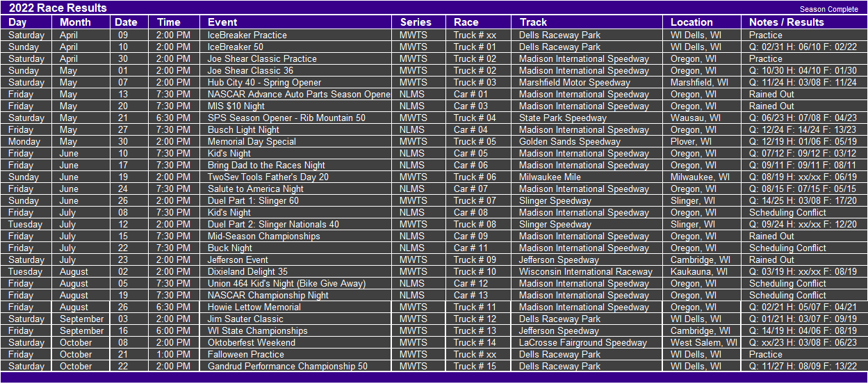Select 'Duel Part 1: Slinger 60'
The width and height of the screenshot is (868, 384).
coord(253,200)
